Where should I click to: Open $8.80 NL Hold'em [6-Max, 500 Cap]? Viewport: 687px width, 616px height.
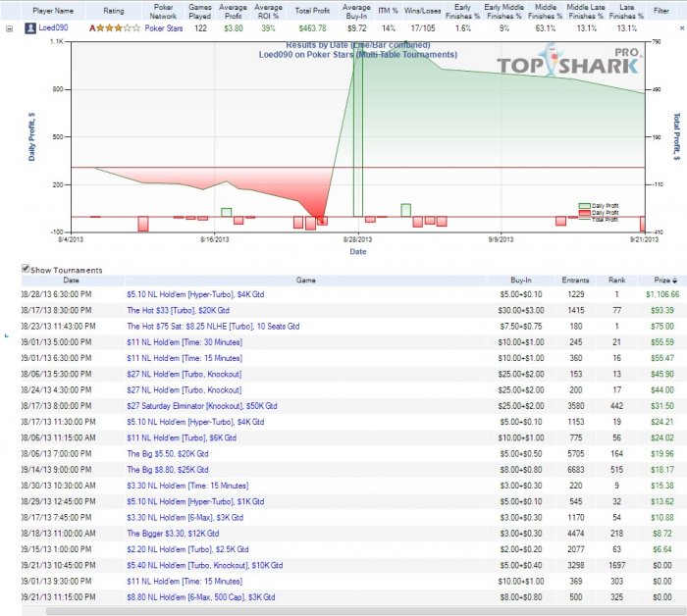click(x=201, y=597)
